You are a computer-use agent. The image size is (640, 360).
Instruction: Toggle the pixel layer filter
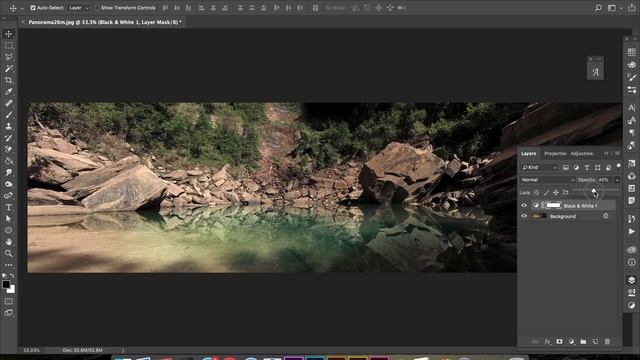pos(565,167)
